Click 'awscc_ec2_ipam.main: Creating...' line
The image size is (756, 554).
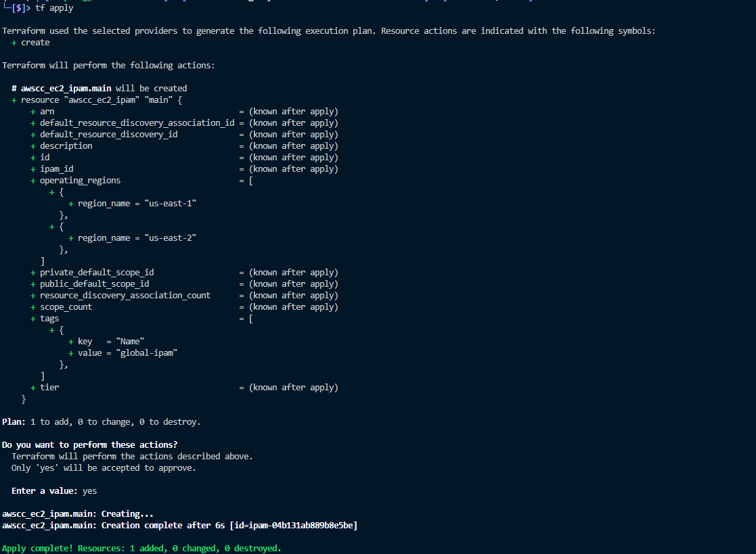click(x=78, y=514)
